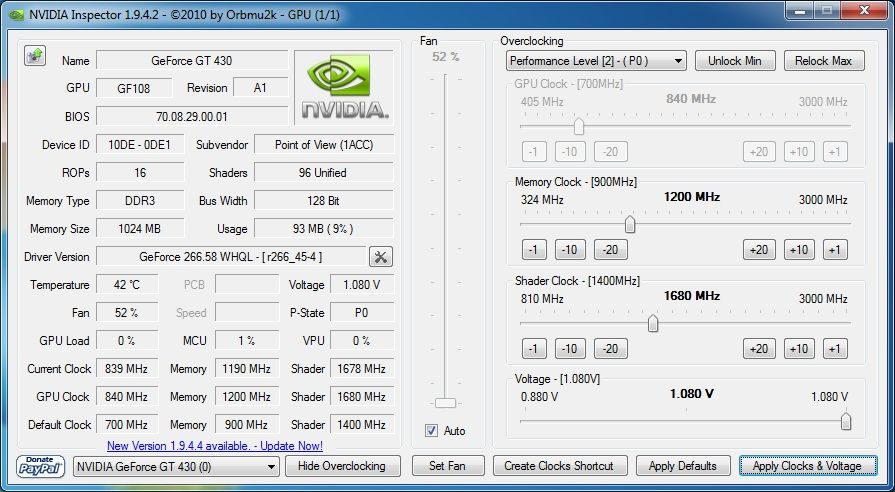Decrease Shader Clock with -10 button
Image resolution: width=895 pixels, height=492 pixels.
point(570,349)
